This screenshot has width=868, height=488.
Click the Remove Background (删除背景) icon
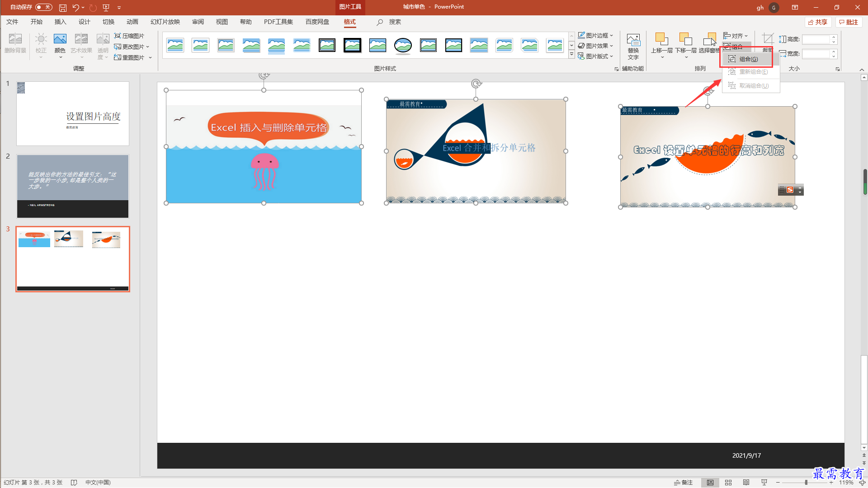click(x=15, y=44)
